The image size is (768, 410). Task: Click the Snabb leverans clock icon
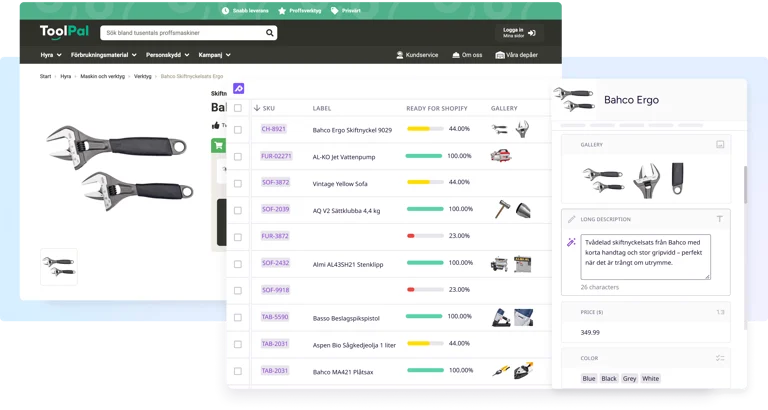(225, 10)
